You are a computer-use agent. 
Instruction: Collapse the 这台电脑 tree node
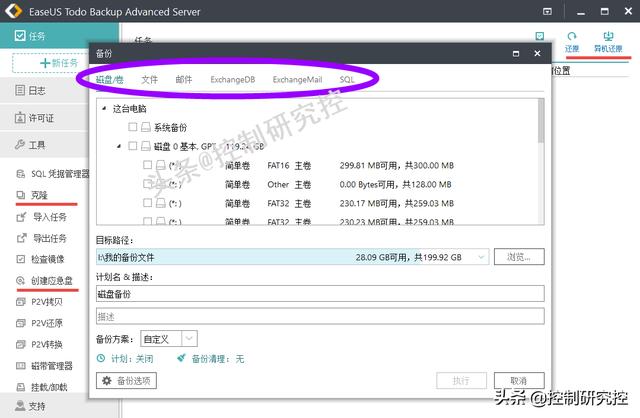pyautogui.click(x=104, y=109)
